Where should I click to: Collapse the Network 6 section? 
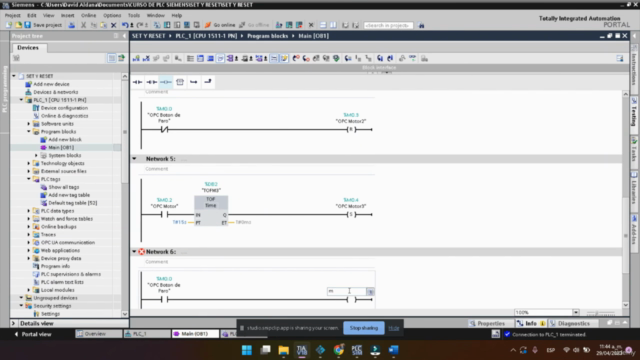tap(134, 252)
